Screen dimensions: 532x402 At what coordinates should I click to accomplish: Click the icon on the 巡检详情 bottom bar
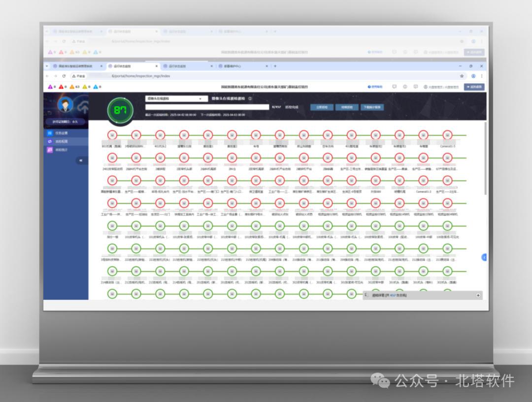367,295
